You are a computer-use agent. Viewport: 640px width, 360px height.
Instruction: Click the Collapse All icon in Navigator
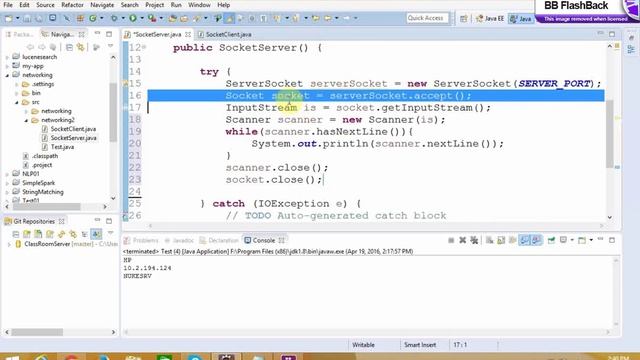69,48
